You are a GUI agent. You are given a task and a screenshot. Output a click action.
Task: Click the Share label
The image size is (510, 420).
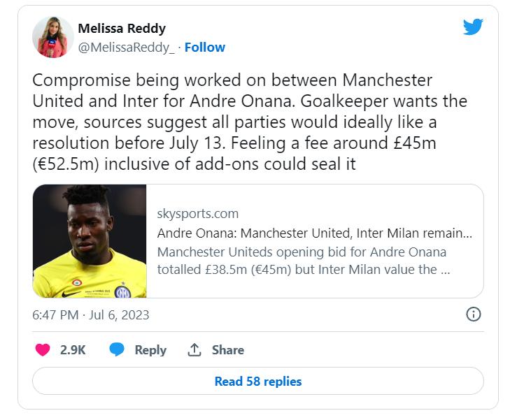coord(227,350)
